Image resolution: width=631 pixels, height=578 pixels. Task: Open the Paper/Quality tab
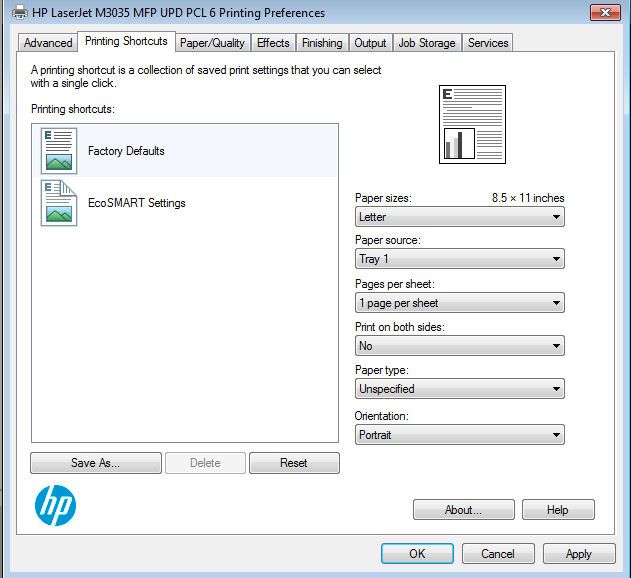(212, 43)
